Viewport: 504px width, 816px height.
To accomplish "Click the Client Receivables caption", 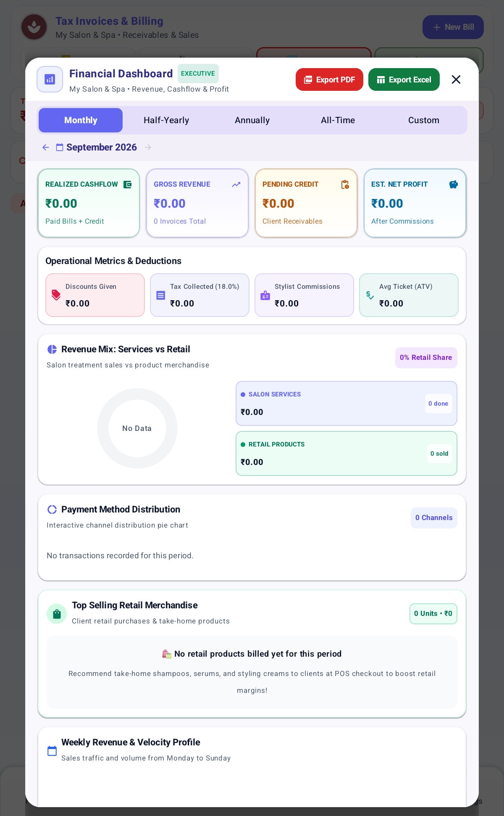I will pyautogui.click(x=292, y=221).
